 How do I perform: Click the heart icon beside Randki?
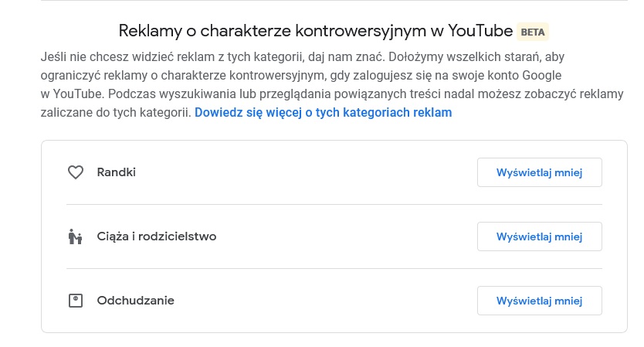(x=75, y=172)
